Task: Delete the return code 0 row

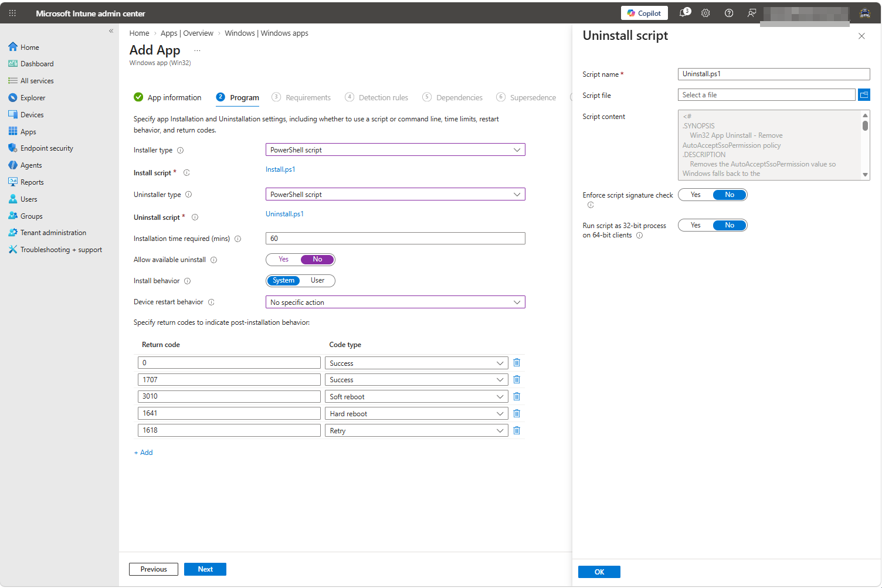Action: coord(517,363)
